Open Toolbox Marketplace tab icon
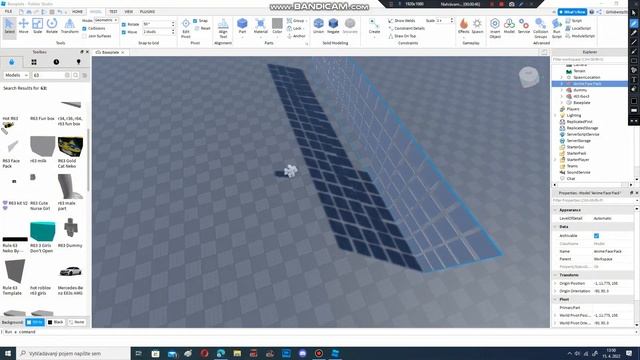The image size is (640, 360). coord(11,62)
